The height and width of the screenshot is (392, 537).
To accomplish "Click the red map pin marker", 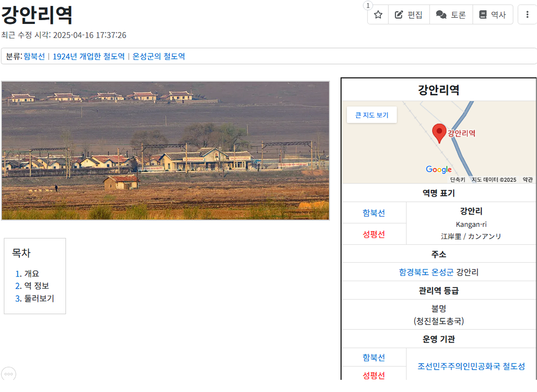I will [x=439, y=133].
